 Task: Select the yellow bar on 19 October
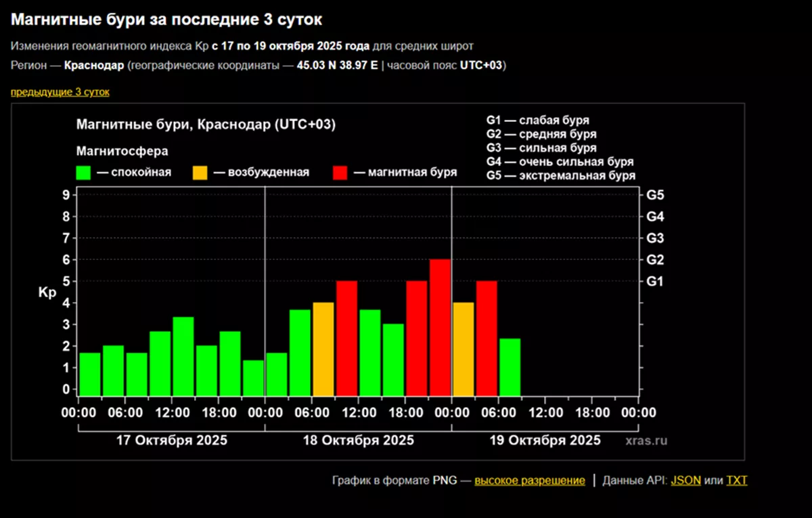click(464, 349)
